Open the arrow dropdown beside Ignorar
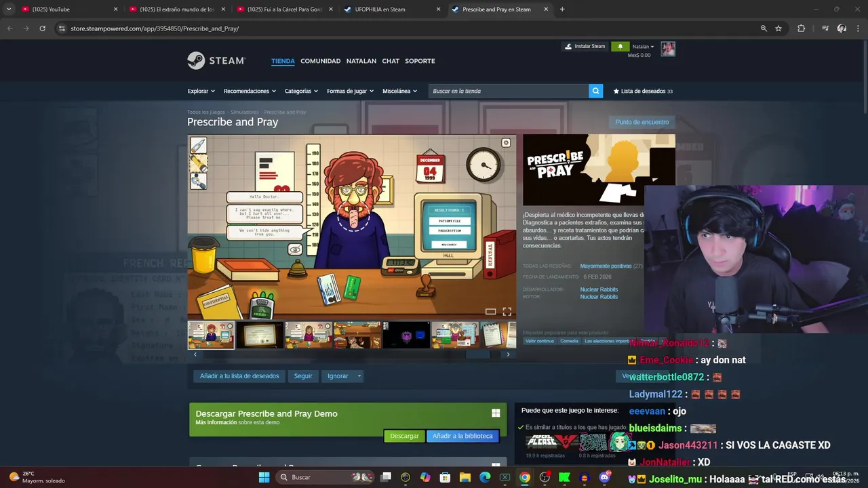This screenshot has width=868, height=488. (359, 376)
